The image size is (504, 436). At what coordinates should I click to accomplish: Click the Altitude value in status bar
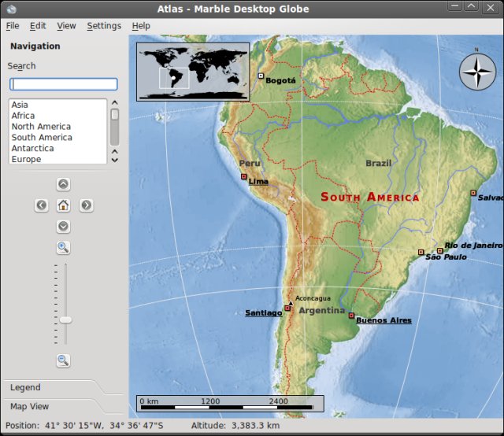tap(255, 426)
